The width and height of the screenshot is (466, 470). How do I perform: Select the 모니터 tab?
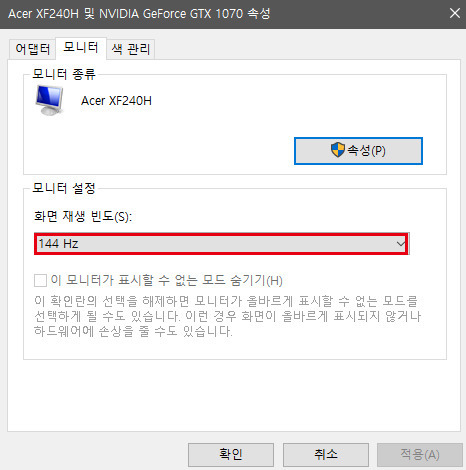coord(81,48)
